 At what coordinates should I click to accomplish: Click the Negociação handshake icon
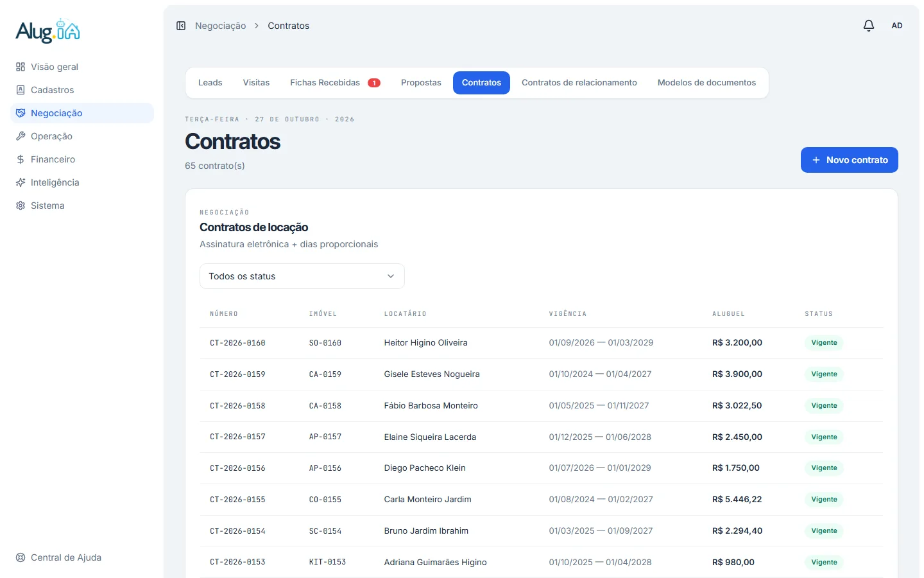coord(21,113)
